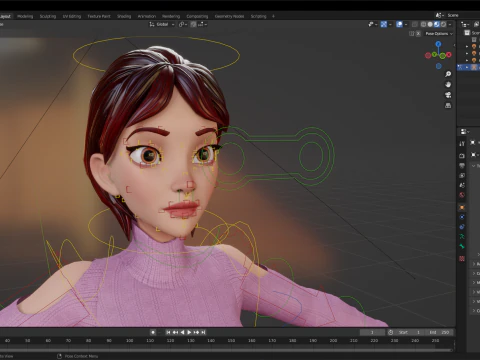Viewport: 480px width, 360px height.
Task: Open outliner editor type dropdown
Action: pyautogui.click(x=465, y=24)
